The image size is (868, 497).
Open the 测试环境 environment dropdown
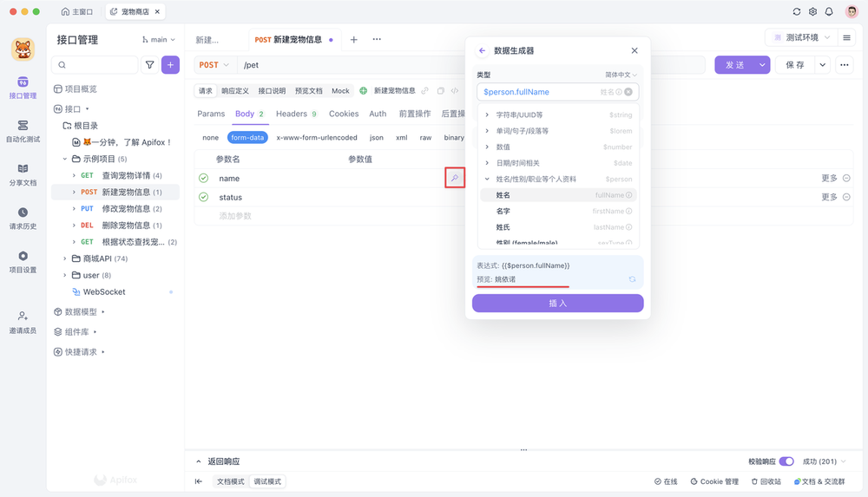click(802, 38)
